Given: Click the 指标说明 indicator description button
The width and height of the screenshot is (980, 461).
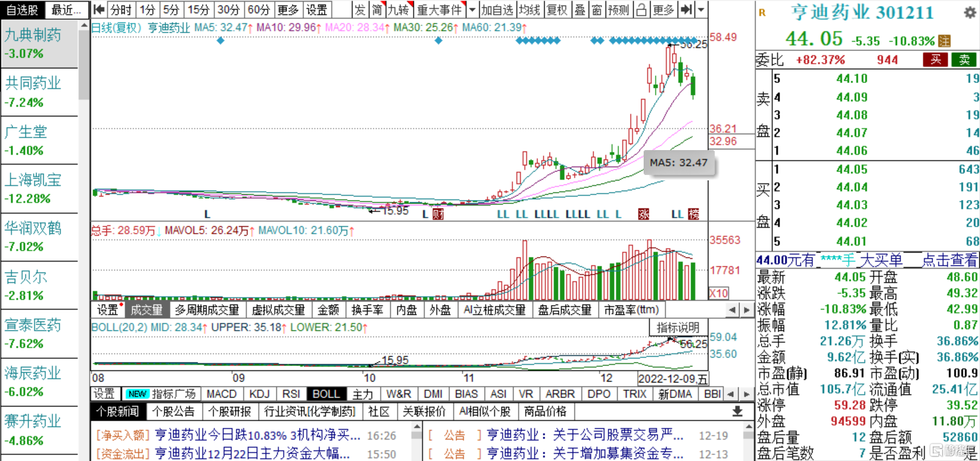Looking at the screenshot, I should tap(678, 328).
